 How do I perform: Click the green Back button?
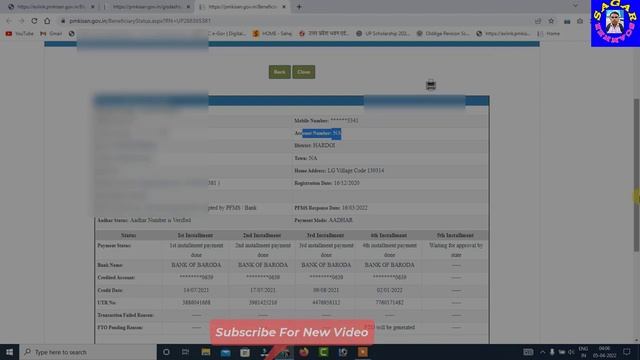tap(280, 72)
